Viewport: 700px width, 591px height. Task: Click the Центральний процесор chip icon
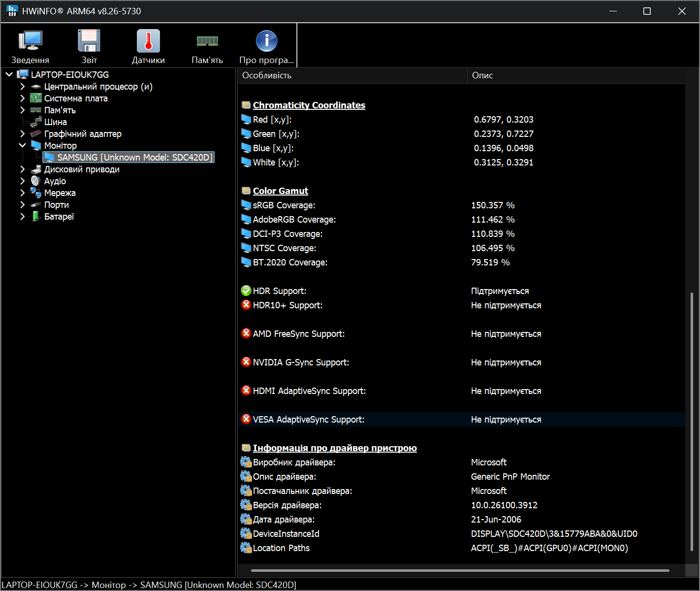coord(36,87)
